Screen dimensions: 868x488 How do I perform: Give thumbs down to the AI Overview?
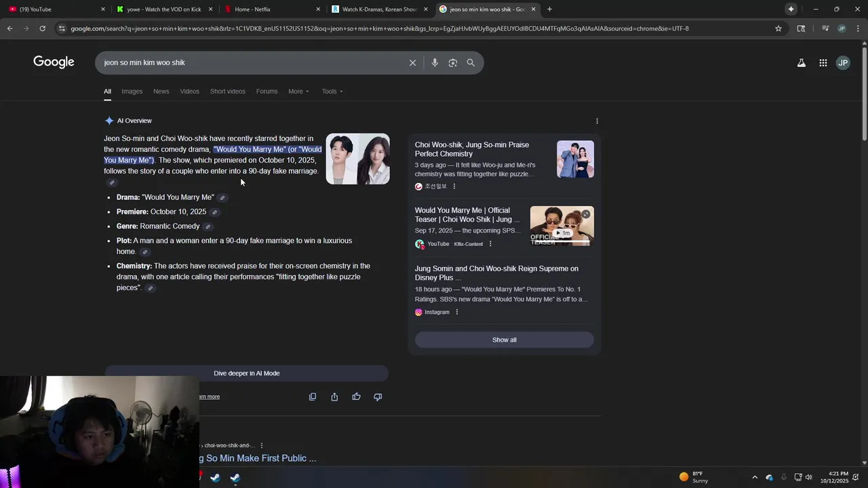[x=378, y=396]
